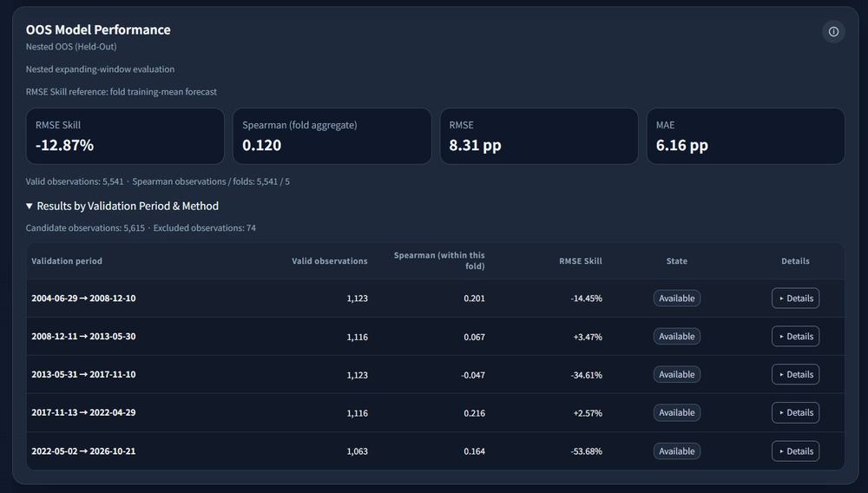Select period text 2004-06-29 → 2008-12-10

tap(83, 299)
